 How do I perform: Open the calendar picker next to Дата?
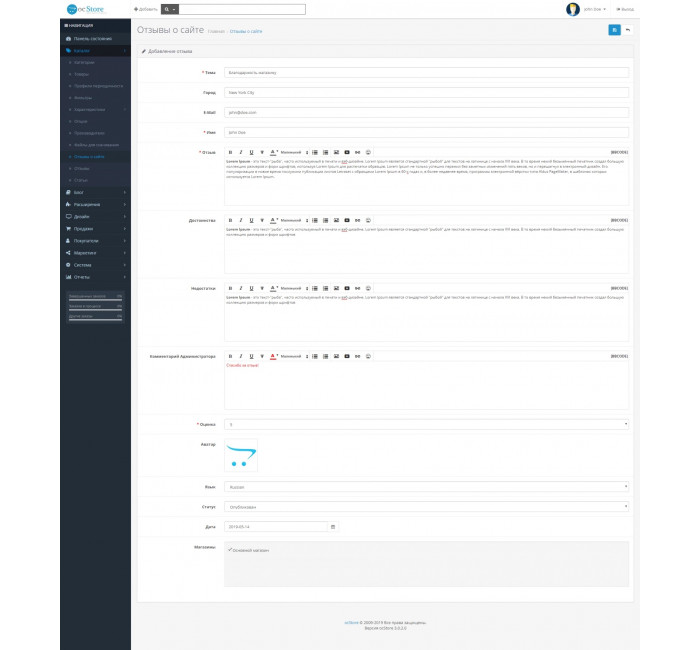[x=333, y=527]
